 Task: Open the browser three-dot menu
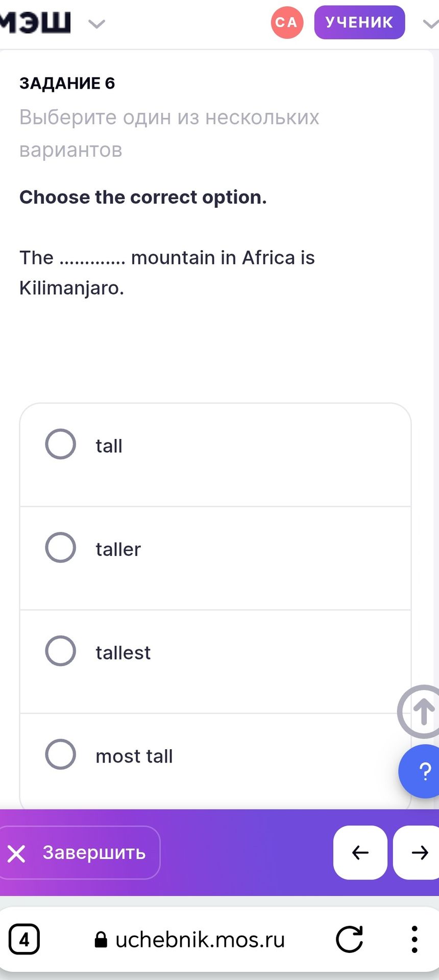pos(414,939)
